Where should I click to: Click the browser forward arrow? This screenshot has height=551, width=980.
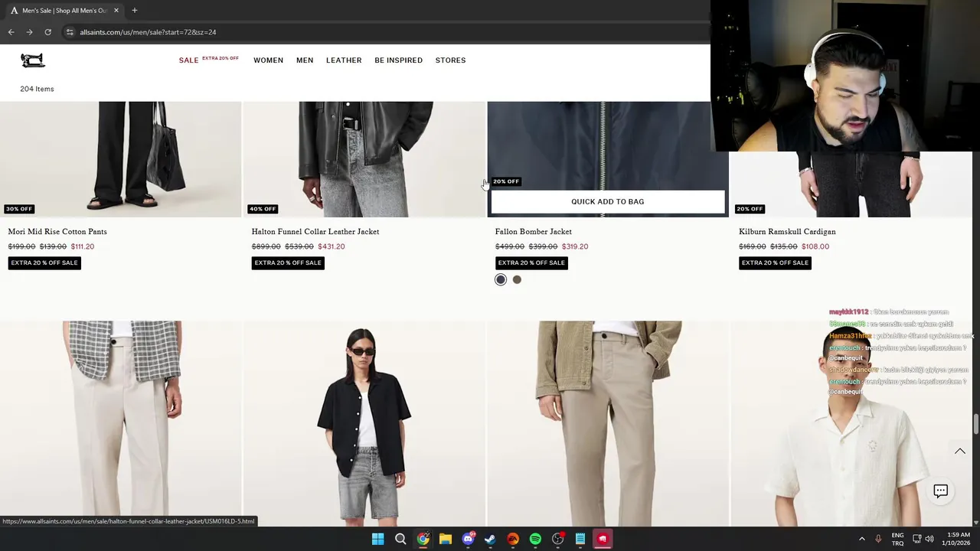point(29,32)
